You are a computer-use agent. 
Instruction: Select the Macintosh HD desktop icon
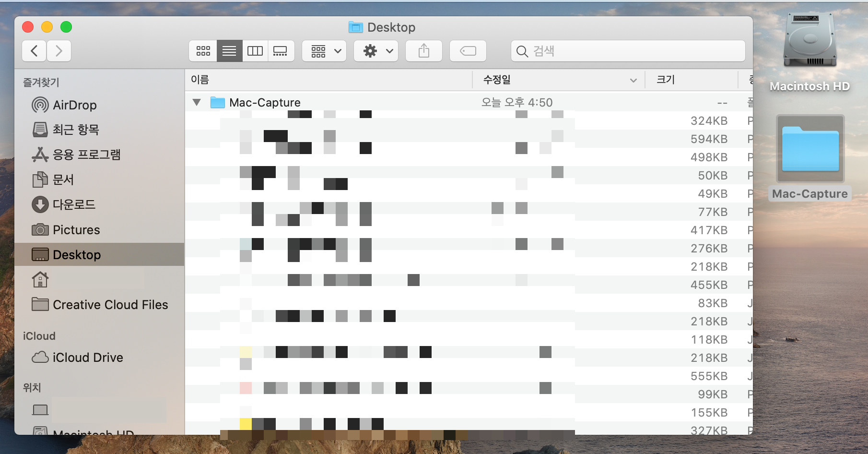click(809, 53)
